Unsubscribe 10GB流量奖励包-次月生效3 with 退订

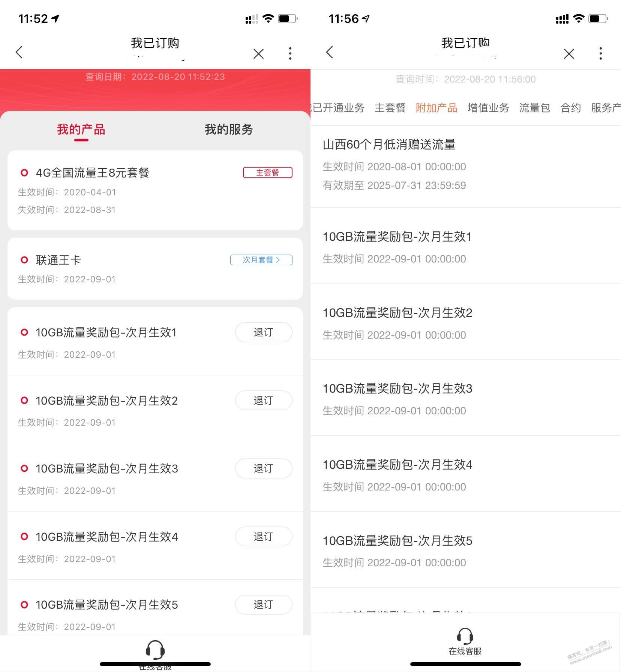[x=264, y=468]
